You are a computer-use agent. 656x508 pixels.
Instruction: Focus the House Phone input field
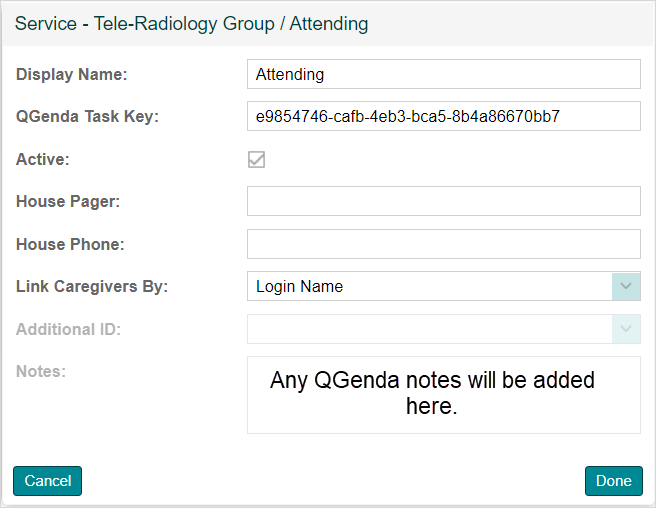pos(443,244)
